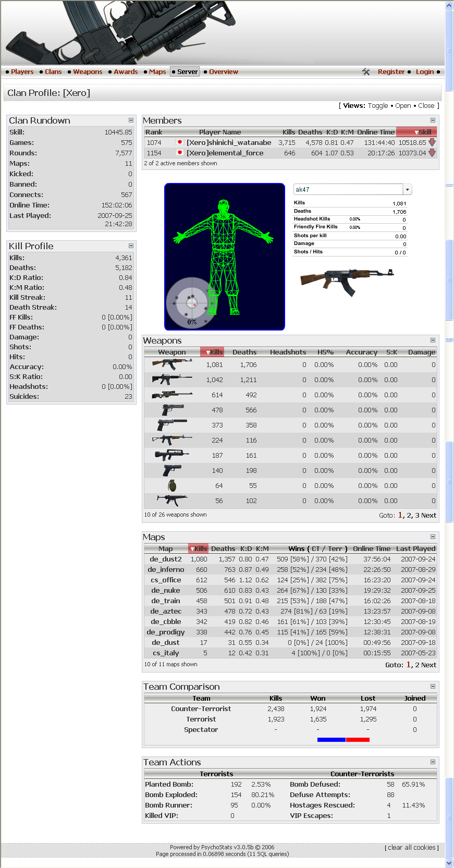
Task: Click Japan flag next to shinichi_watanabe
Action: [x=180, y=142]
